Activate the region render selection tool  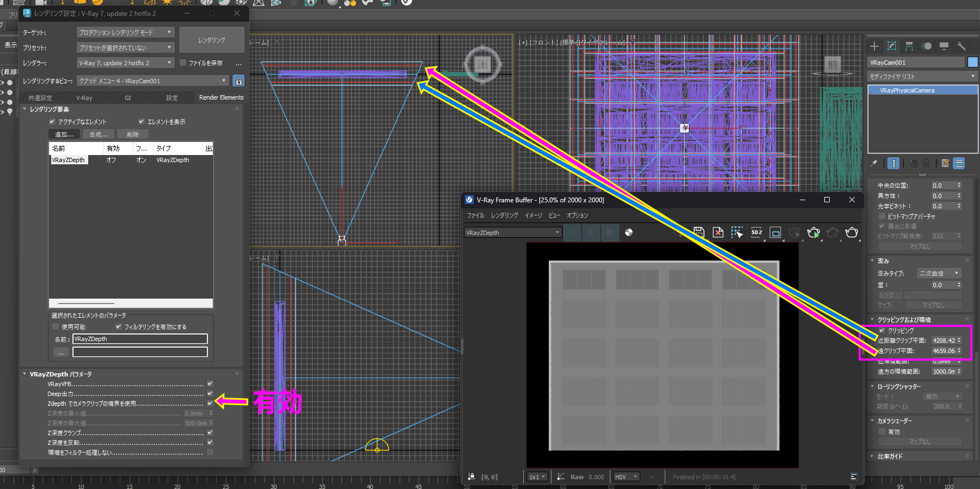coord(737,233)
